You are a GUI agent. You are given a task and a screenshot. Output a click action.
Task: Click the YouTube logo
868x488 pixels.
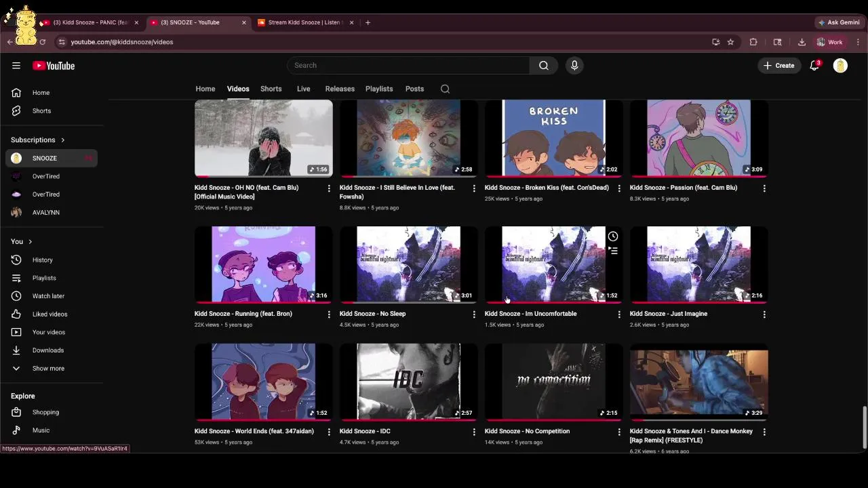(54, 66)
